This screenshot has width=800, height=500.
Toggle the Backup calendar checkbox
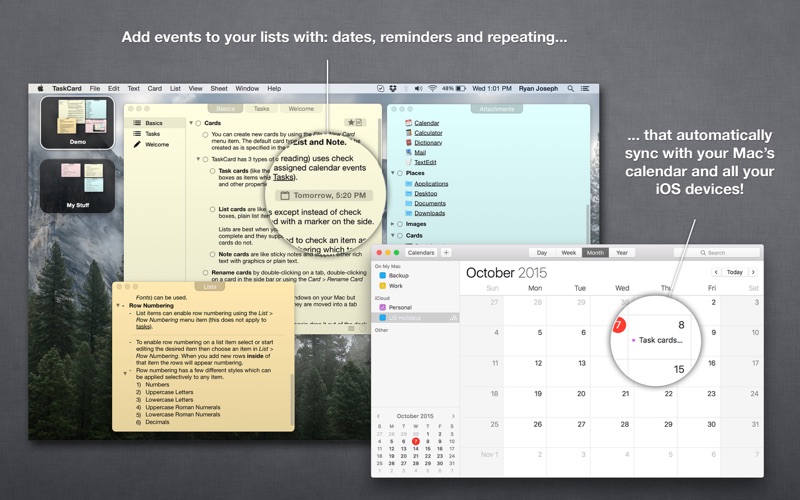[x=382, y=276]
